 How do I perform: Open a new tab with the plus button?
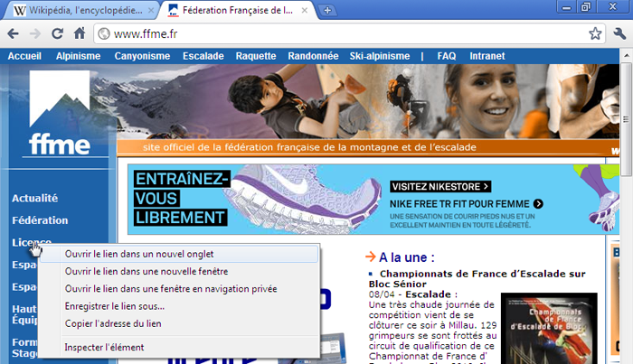[x=327, y=11]
